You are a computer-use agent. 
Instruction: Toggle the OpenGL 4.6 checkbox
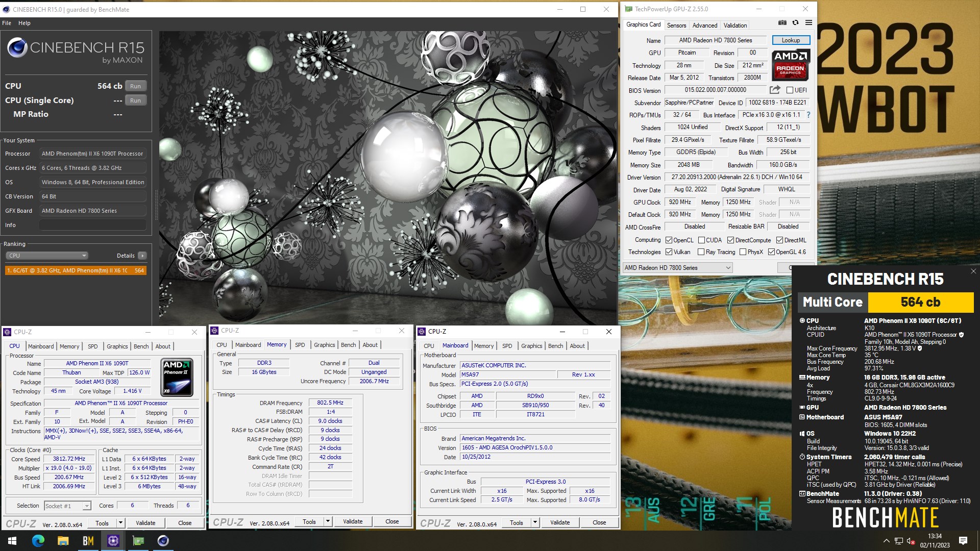coord(771,252)
